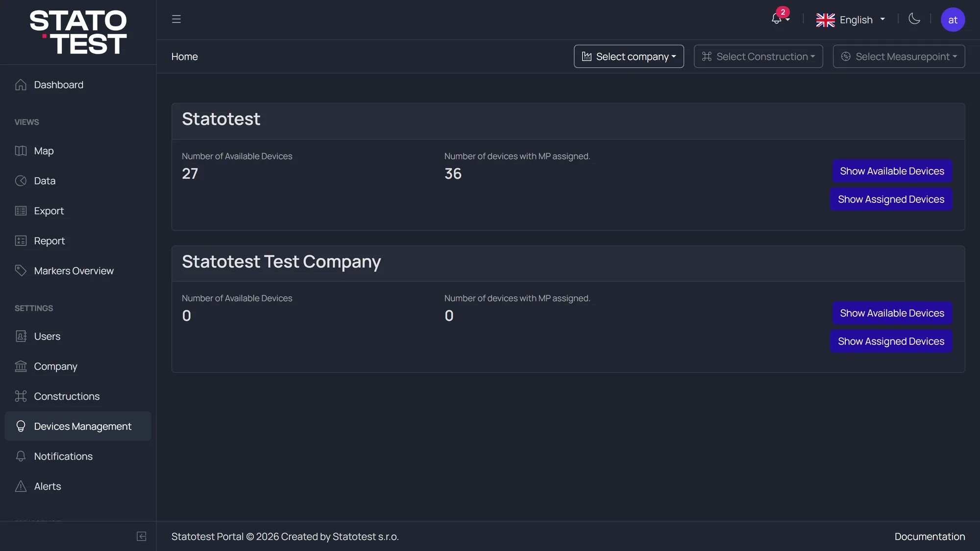Show Assigned Devices for Statotest
The image size is (980, 551).
pos(891,199)
